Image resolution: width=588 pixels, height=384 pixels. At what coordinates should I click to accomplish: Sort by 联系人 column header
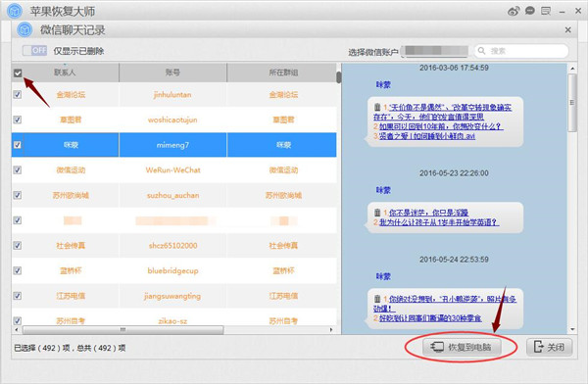coord(65,72)
